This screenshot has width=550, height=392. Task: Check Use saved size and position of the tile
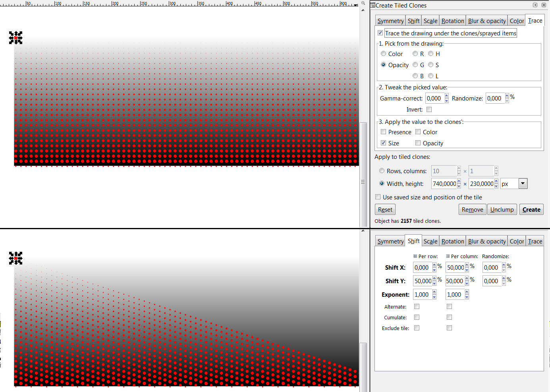(378, 197)
